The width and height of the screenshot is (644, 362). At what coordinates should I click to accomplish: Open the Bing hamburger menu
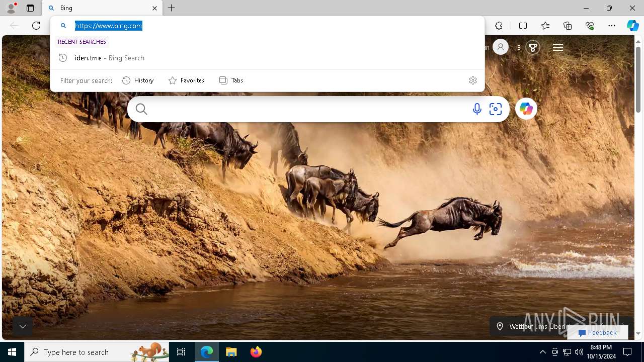(557, 47)
